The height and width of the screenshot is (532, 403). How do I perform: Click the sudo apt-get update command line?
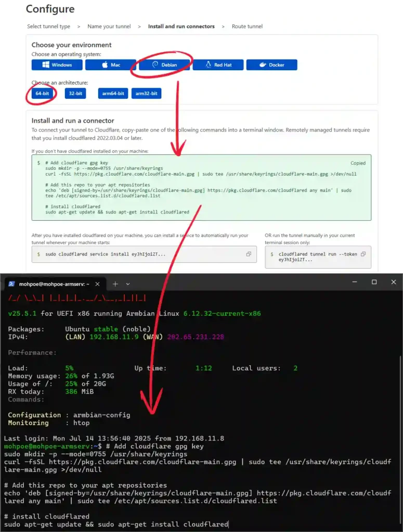[116, 524]
